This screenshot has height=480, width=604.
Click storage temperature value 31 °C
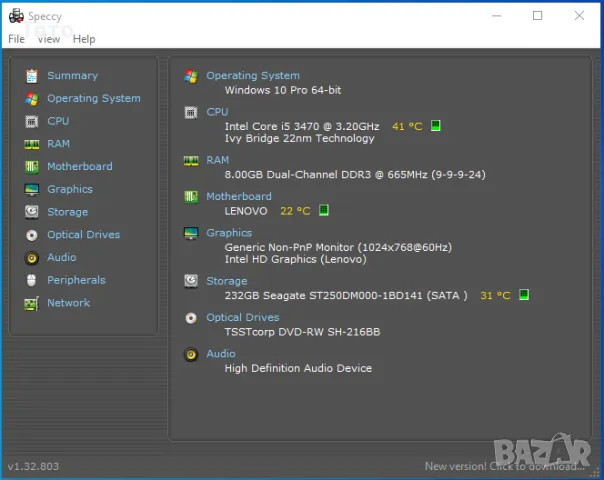click(495, 295)
